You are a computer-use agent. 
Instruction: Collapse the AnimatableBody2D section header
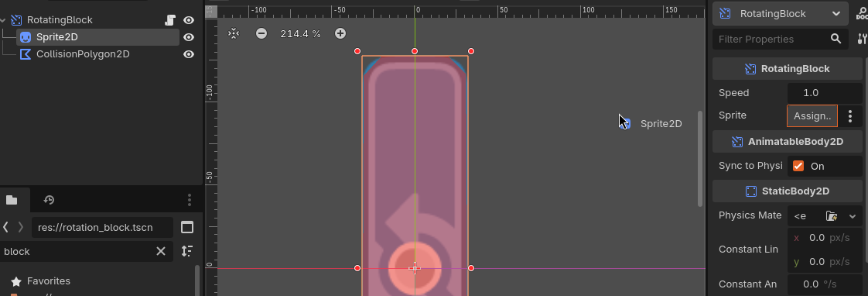(x=788, y=141)
